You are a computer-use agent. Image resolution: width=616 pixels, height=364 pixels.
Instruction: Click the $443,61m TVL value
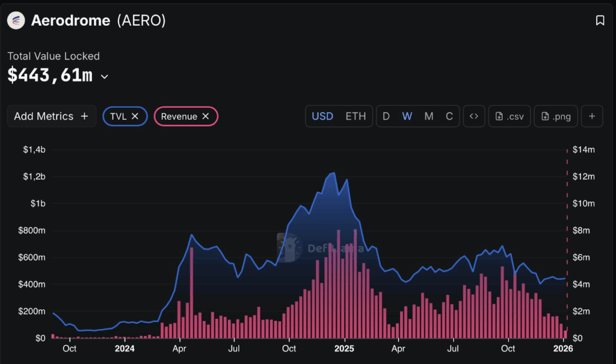(x=50, y=76)
